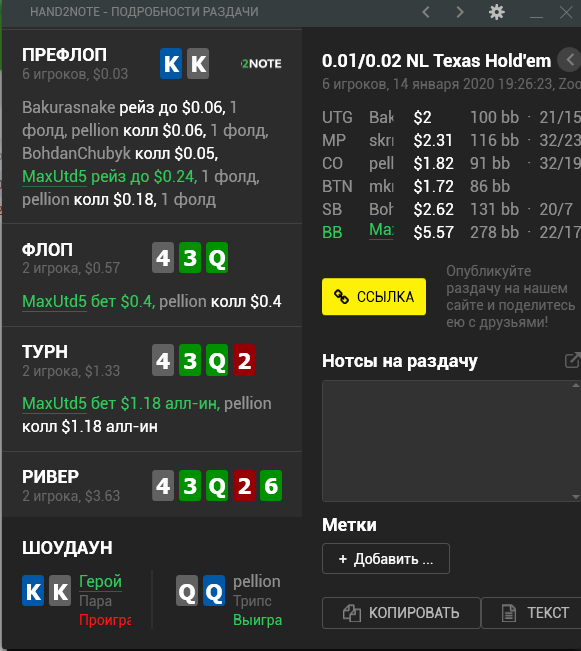
Task: Click the ТУРН section heading
Action: coord(45,352)
